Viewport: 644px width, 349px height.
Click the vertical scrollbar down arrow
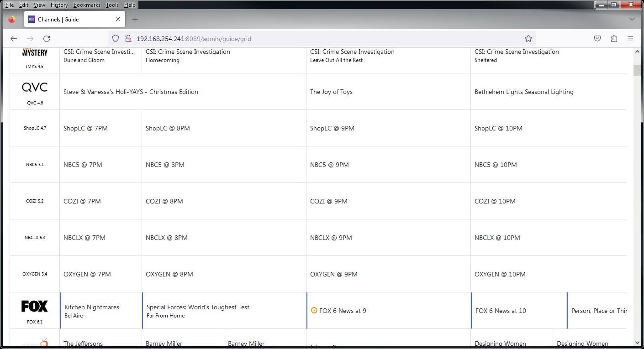coord(638,343)
